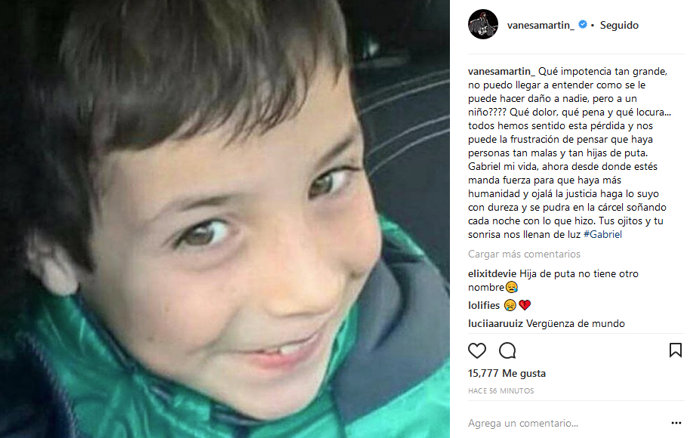Open comments with the speech bubble icon
Viewport: 690px width, 438px height.
[507, 350]
